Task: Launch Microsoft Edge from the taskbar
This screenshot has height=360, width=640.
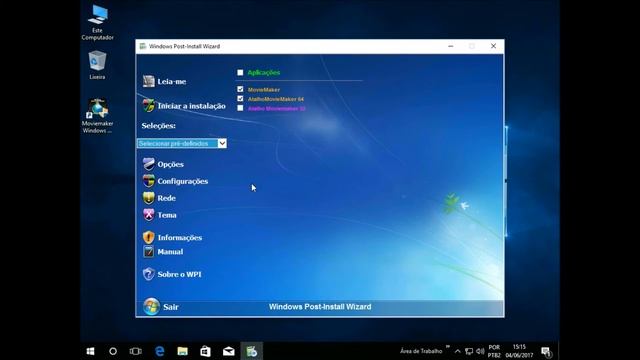Action: 160,351
